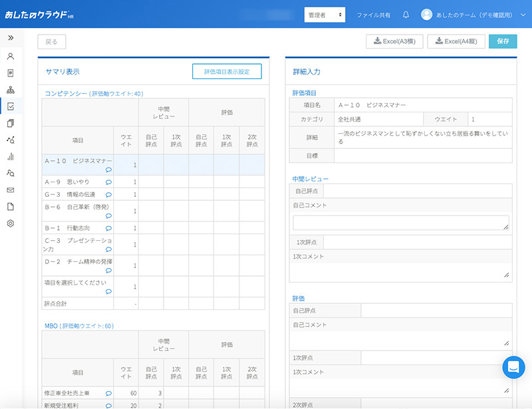532x409 pixels.
Task: Open the document sheet sidebar icon
Action: point(11,73)
